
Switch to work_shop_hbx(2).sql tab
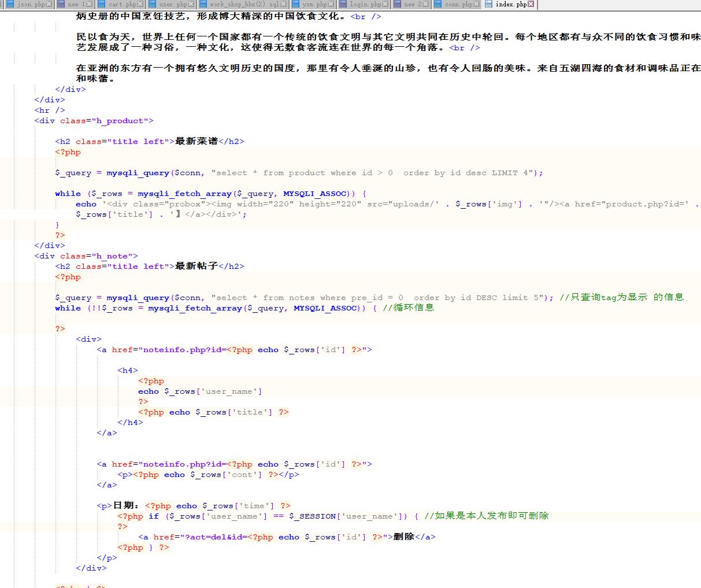tap(243, 4)
